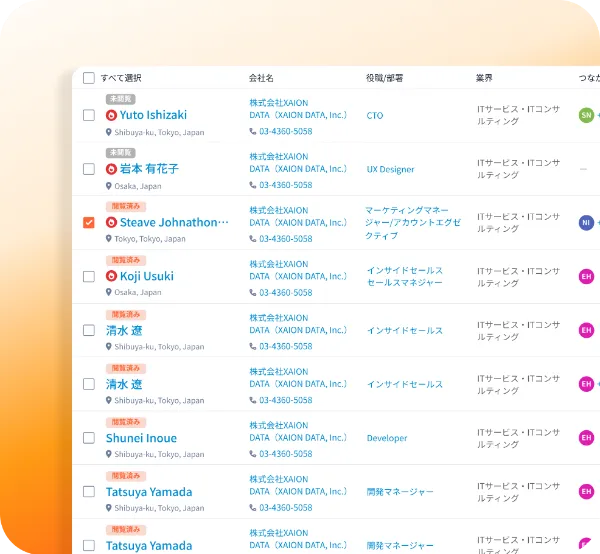Uncheck the Steave Johnathon row checkbox

point(89,222)
